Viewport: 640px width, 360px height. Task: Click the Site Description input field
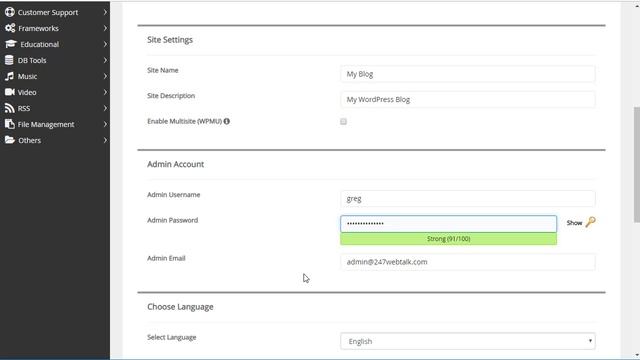468,99
